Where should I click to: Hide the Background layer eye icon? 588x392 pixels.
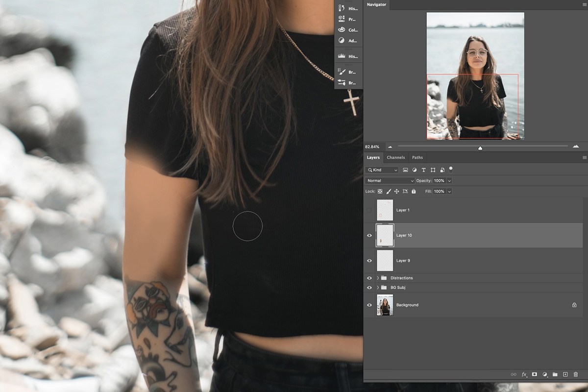(x=369, y=305)
